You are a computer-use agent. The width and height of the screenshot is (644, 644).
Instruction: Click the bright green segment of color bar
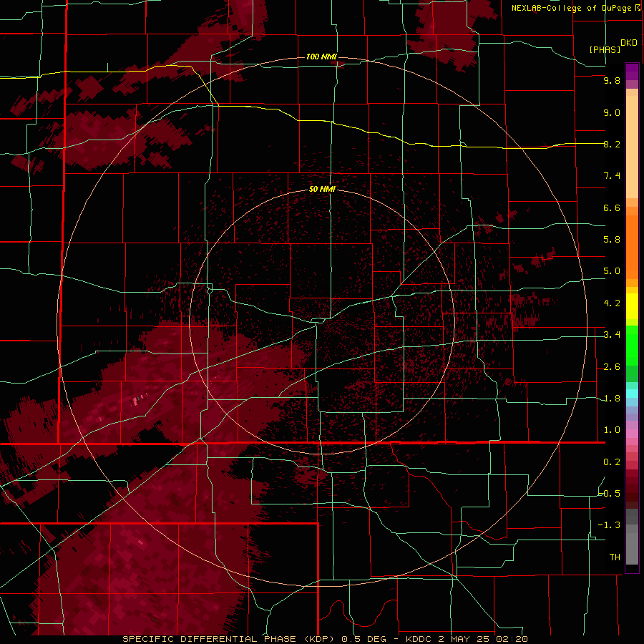(632, 345)
